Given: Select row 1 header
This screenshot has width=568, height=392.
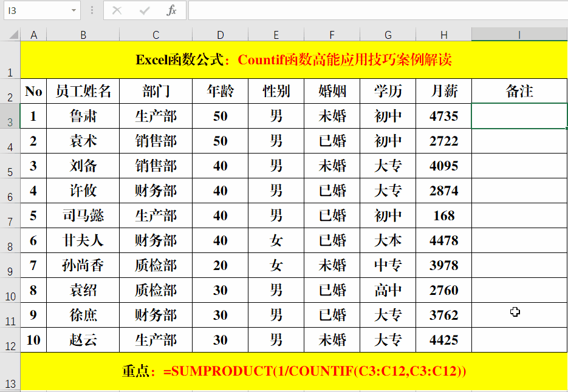Looking at the screenshot, I should tap(10, 59).
